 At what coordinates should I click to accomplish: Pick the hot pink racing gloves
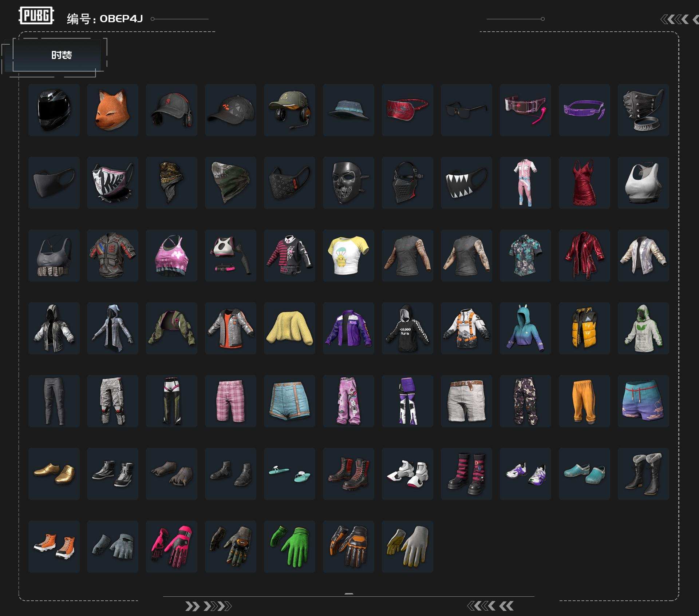point(171,547)
